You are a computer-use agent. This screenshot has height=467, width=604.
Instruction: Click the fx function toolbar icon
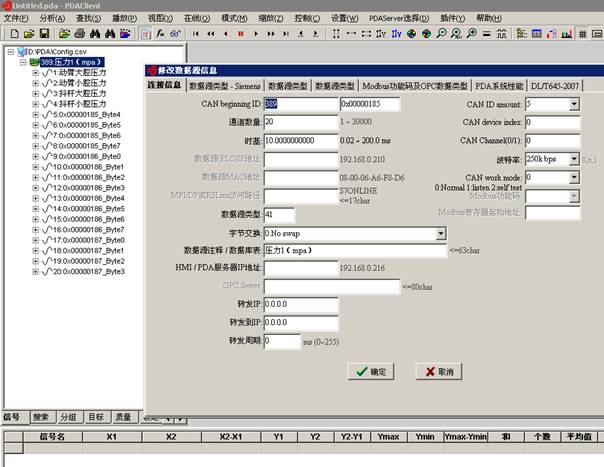[x=160, y=34]
